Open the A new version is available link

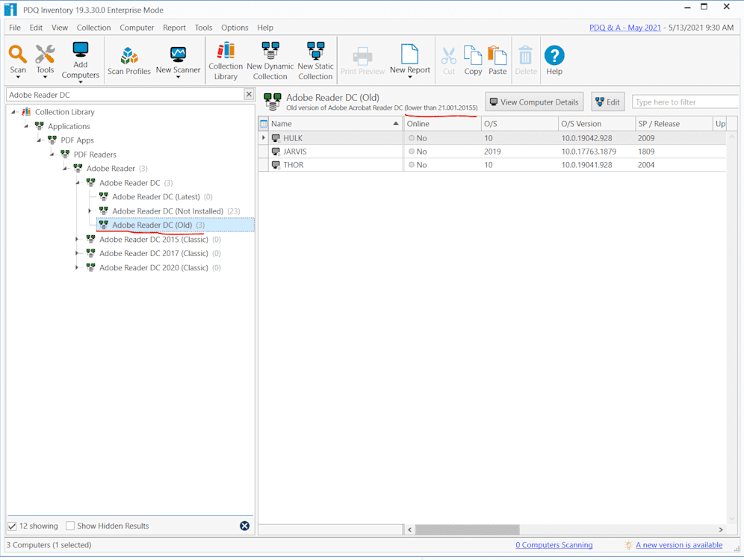pyautogui.click(x=679, y=545)
